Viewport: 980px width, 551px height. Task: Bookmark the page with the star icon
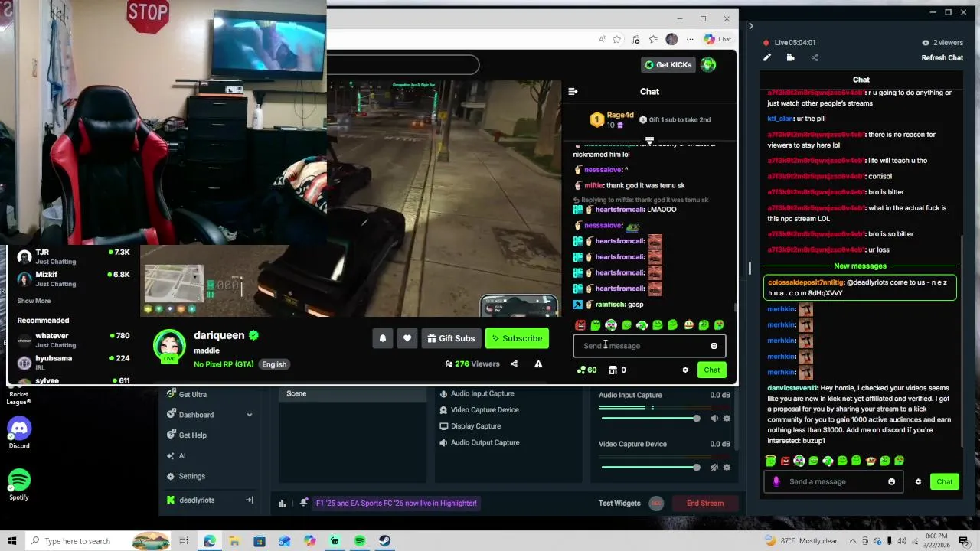(616, 39)
